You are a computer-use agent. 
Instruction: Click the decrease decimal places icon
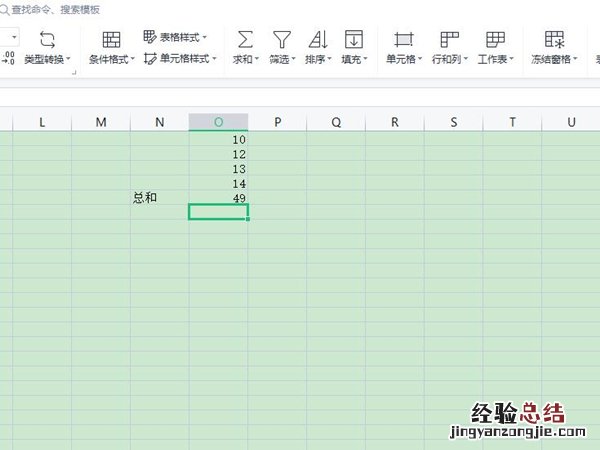8,58
